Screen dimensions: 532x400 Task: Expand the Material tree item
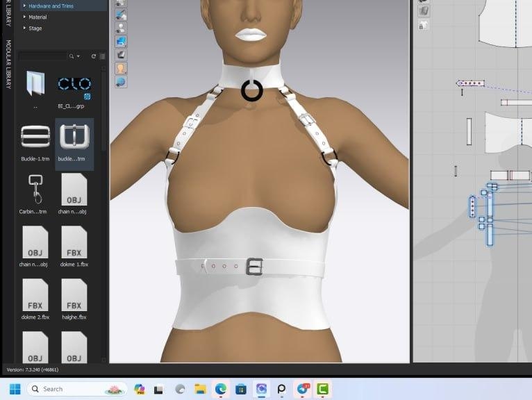25,17
